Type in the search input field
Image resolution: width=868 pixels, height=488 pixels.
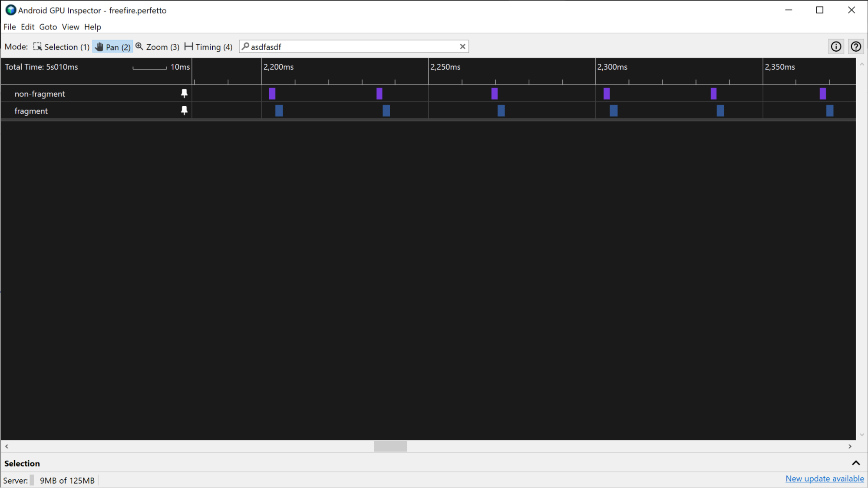pos(353,46)
